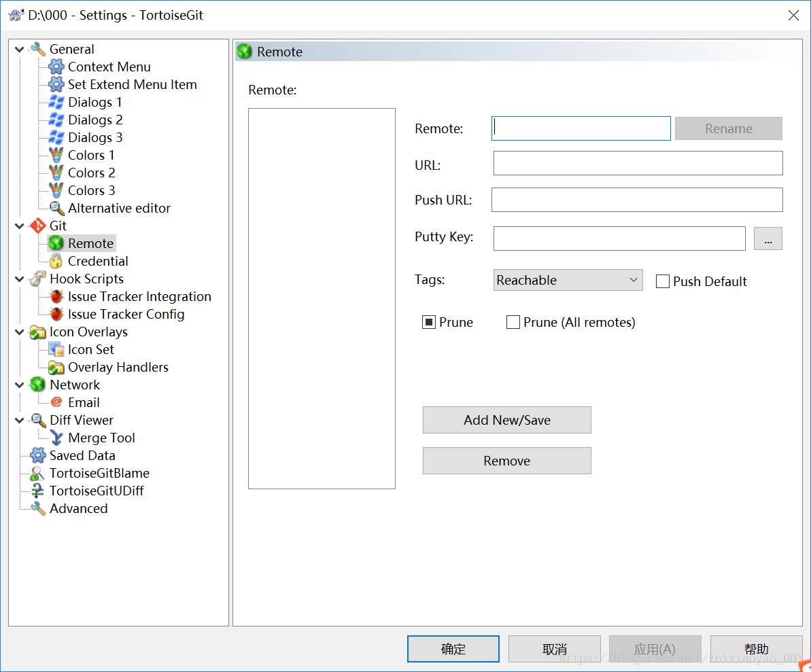This screenshot has height=672, width=811.
Task: Click the Dialogs 2 windows icon
Action: 56,120
